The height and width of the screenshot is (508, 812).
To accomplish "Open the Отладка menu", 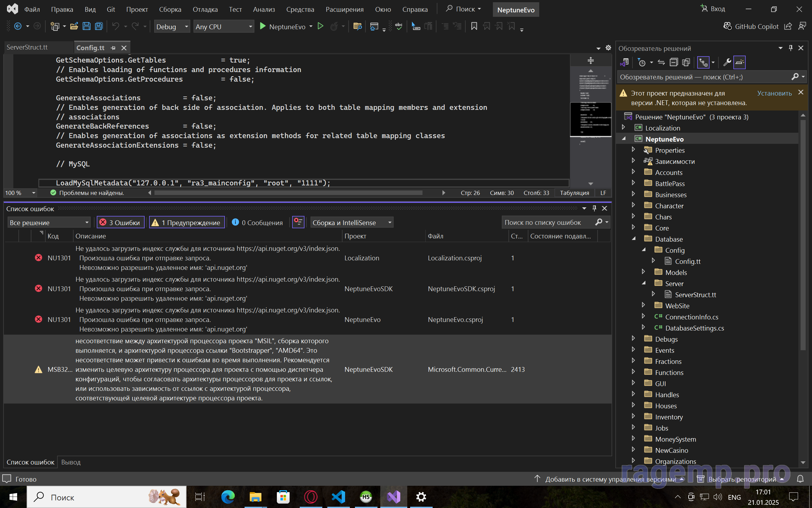I will (x=205, y=10).
